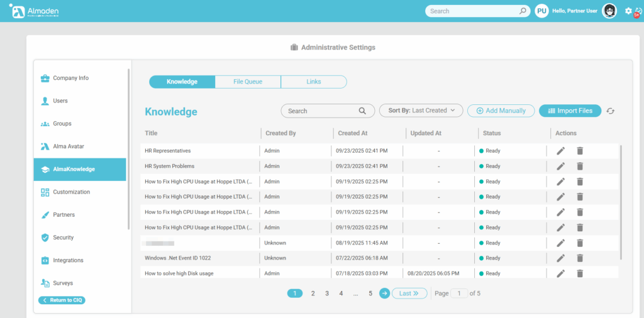Screen dimensions: 644x318
Task: Open the notifications icon with red badge
Action: (638, 11)
